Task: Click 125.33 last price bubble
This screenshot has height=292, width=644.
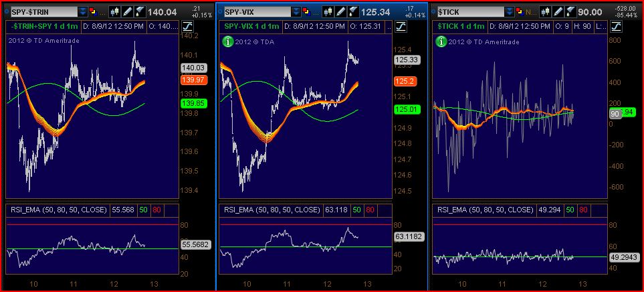Action: tap(406, 60)
